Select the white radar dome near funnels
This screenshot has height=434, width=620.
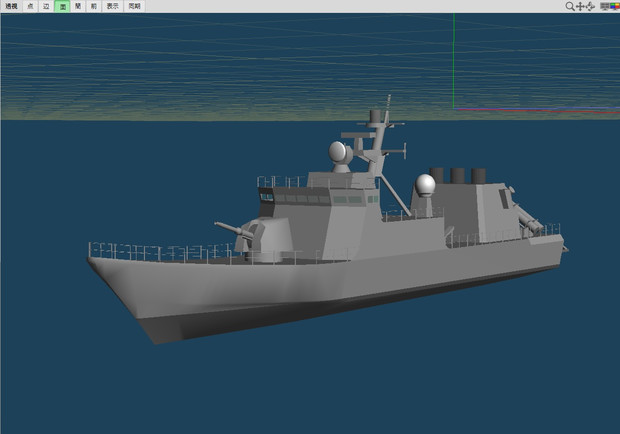pyautogui.click(x=426, y=185)
